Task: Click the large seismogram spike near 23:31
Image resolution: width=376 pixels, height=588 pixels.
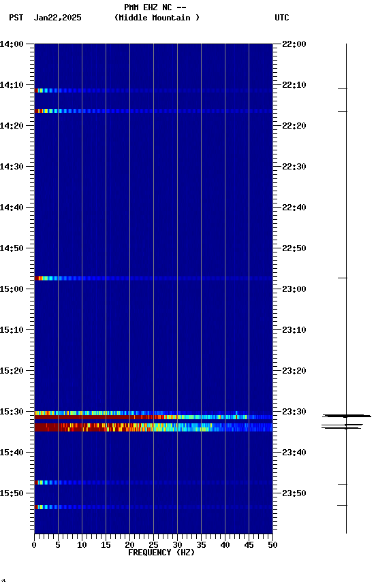Action: 347,416
